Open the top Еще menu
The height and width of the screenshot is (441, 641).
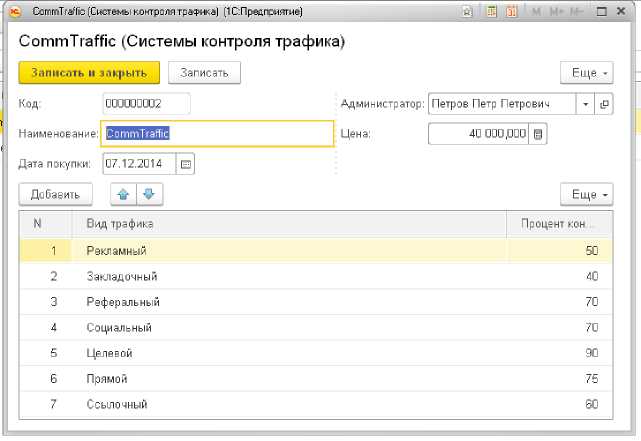tap(585, 73)
